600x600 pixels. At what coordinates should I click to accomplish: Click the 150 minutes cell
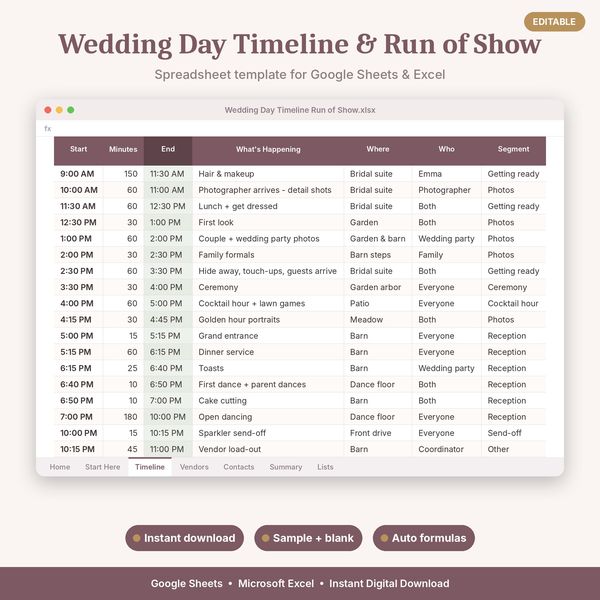coord(123,174)
